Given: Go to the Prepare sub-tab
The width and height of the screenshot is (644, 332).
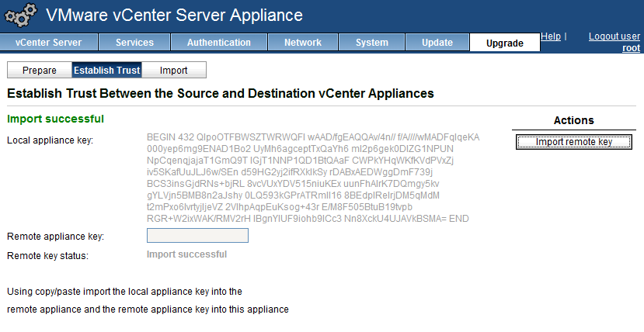Looking at the screenshot, I should point(40,71).
